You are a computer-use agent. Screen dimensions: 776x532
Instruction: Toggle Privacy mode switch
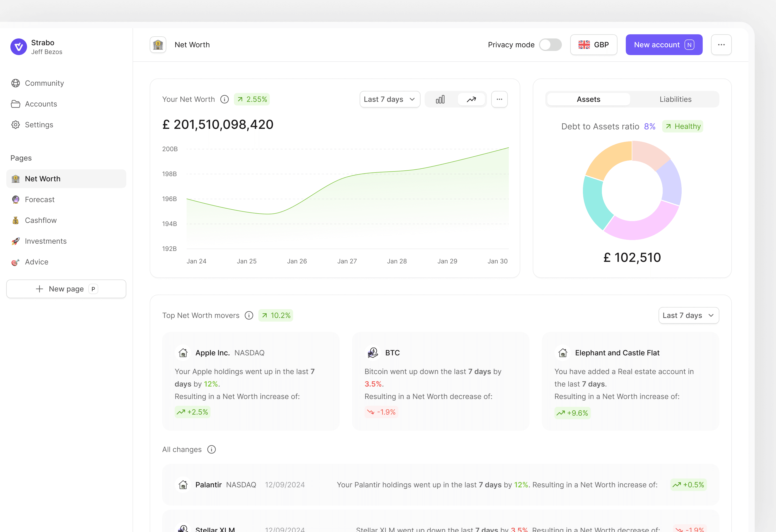point(550,45)
